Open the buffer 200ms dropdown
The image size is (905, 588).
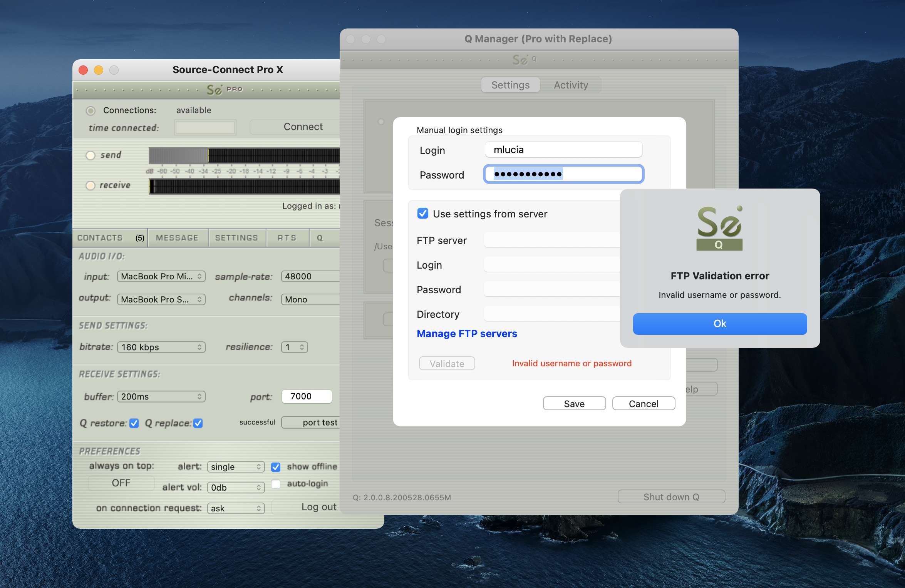(x=161, y=397)
